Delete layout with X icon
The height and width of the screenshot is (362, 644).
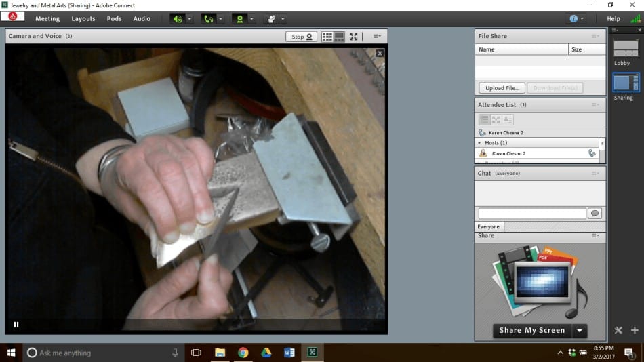point(618,330)
